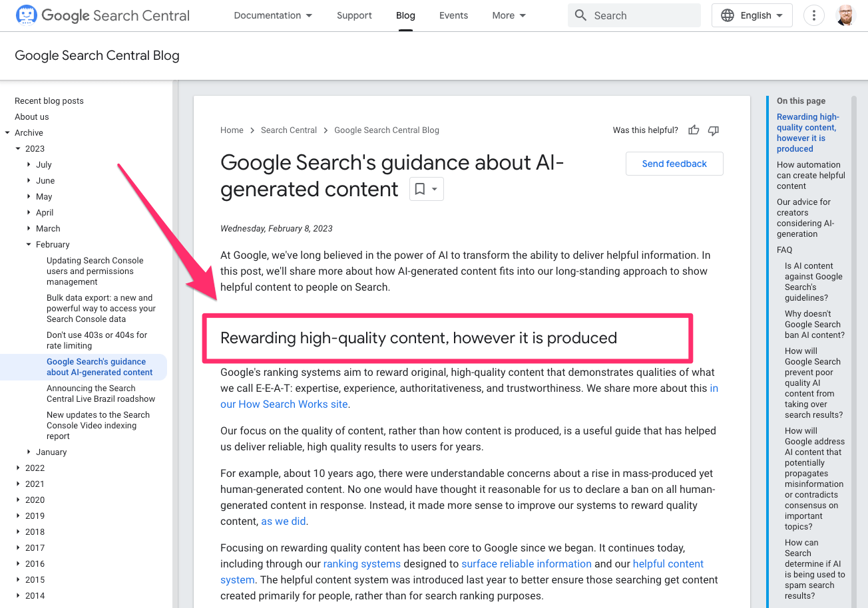The width and height of the screenshot is (868, 608).
Task: Jump to Our advice for creators section
Action: click(x=805, y=218)
